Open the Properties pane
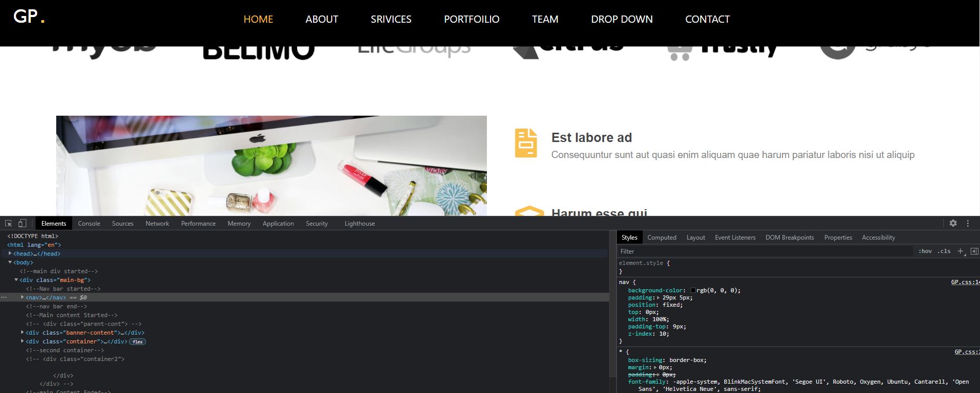980x393 pixels. (838, 238)
